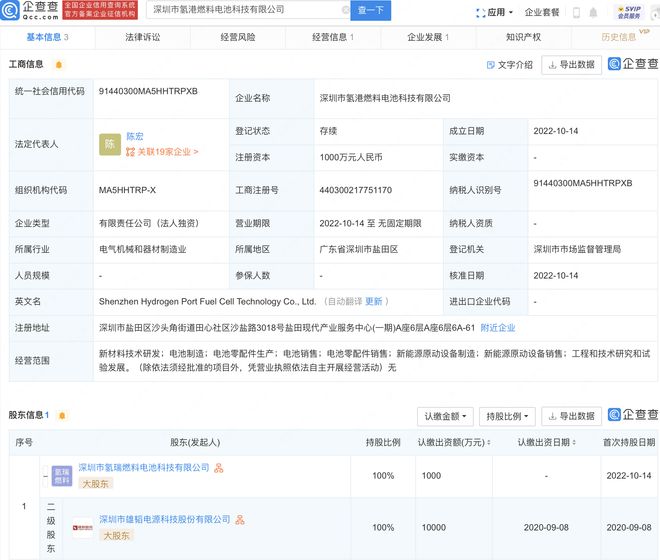Click the 大股东 tag under 深圳市雄韬电源
This screenshot has width=660, height=560.
coord(117,536)
